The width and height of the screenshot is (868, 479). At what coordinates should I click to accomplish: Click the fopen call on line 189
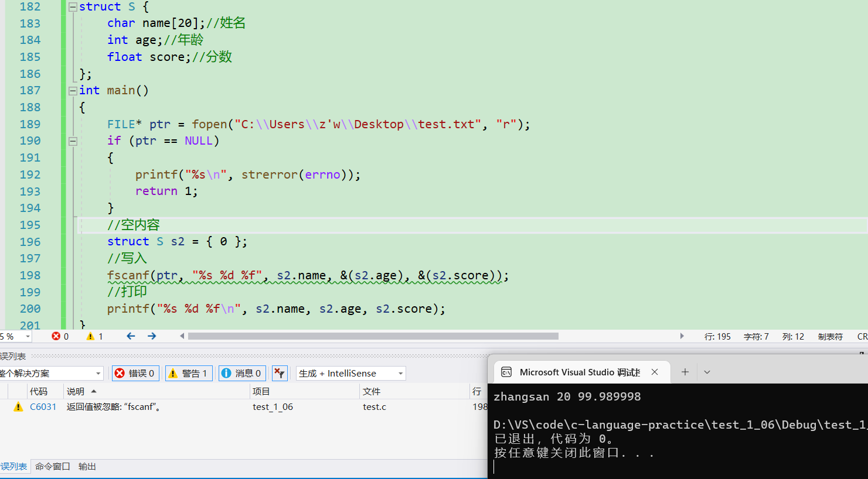[209, 125]
